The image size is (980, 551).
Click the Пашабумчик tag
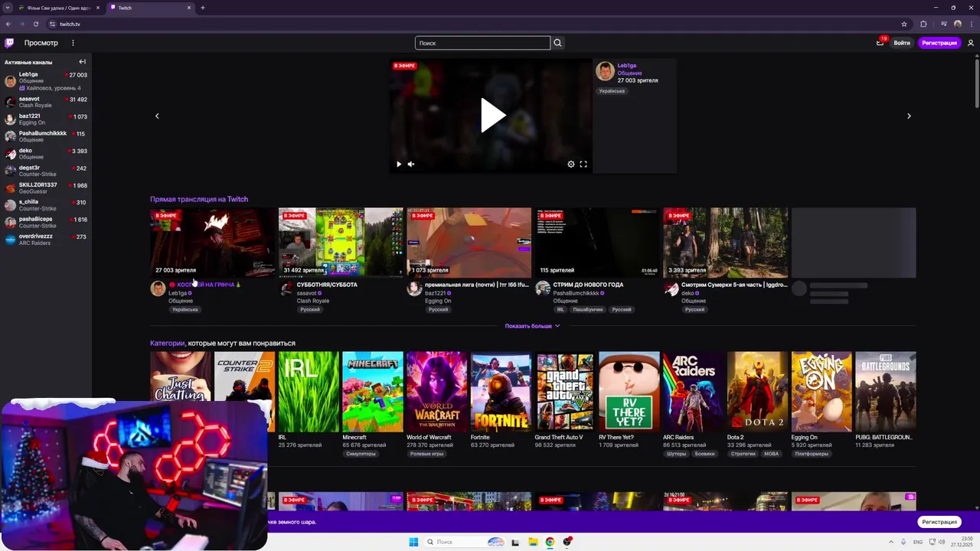coord(588,309)
